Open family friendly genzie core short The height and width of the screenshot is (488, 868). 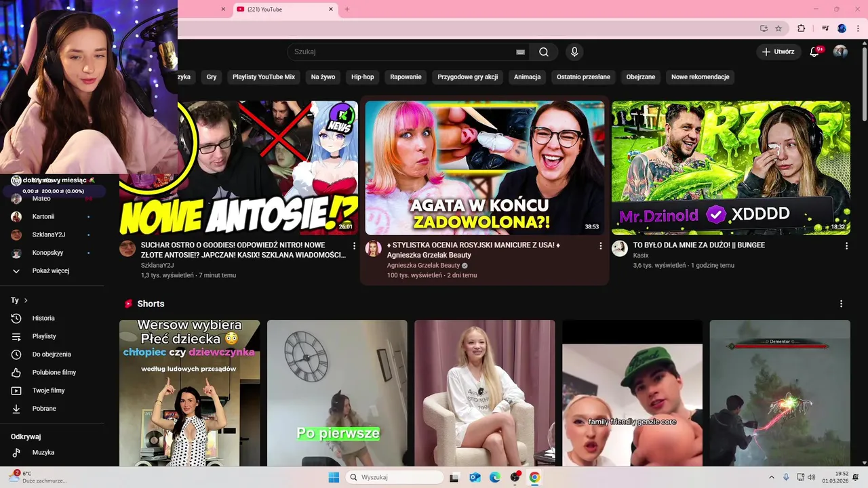point(632,393)
